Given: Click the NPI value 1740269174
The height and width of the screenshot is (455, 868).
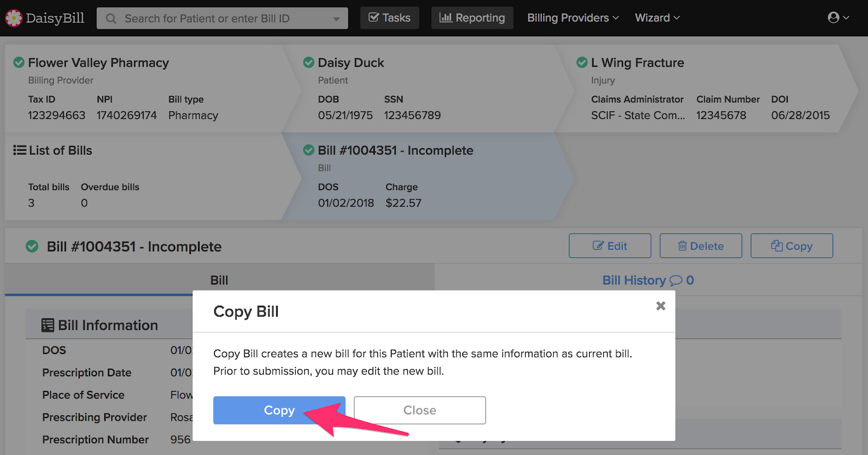Looking at the screenshot, I should pyautogui.click(x=127, y=115).
